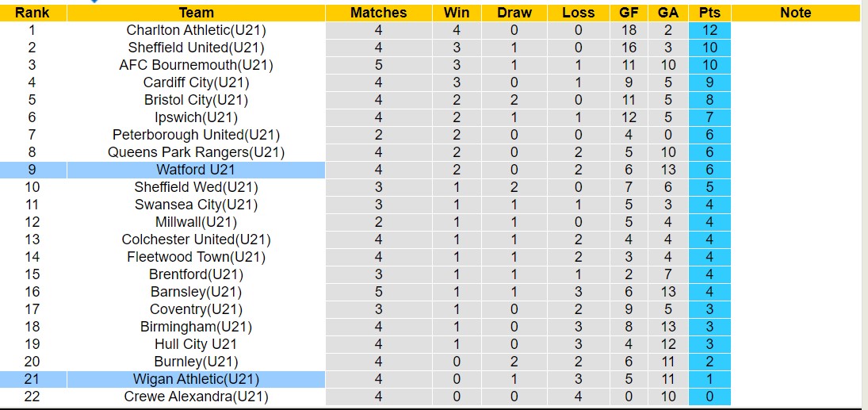Open Sheffield United(U21) team link
This screenshot has height=410, width=868.
[x=196, y=48]
